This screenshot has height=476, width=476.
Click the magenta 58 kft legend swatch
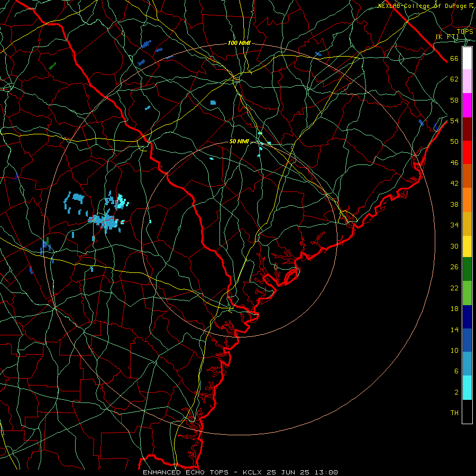(x=467, y=105)
